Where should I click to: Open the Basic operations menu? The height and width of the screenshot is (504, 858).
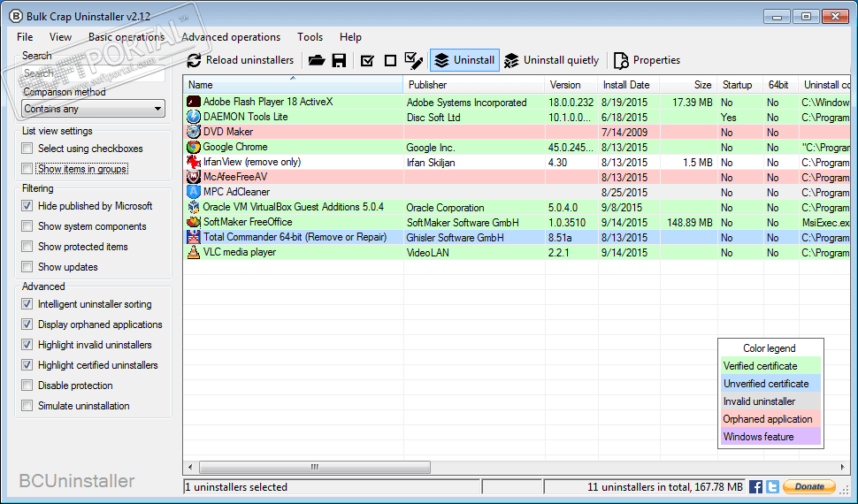tap(126, 36)
